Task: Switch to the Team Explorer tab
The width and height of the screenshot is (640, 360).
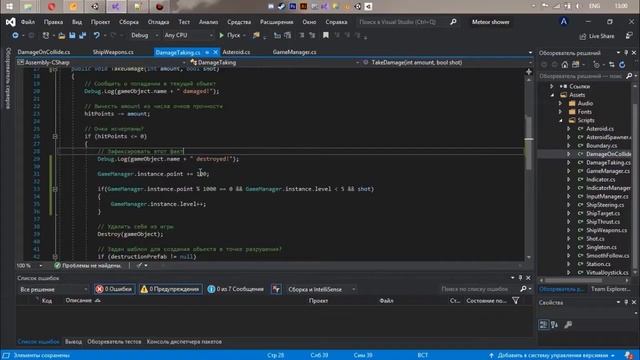Action: (x=611, y=289)
